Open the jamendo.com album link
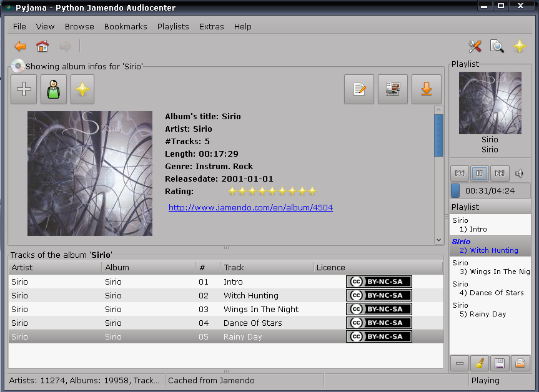Viewport: 539px width, 392px height. [x=250, y=207]
